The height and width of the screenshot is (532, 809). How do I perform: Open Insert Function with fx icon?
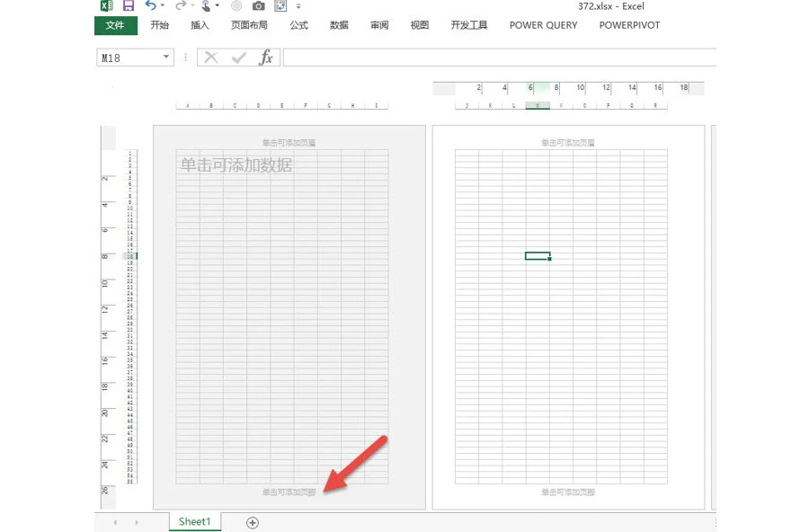tap(266, 58)
